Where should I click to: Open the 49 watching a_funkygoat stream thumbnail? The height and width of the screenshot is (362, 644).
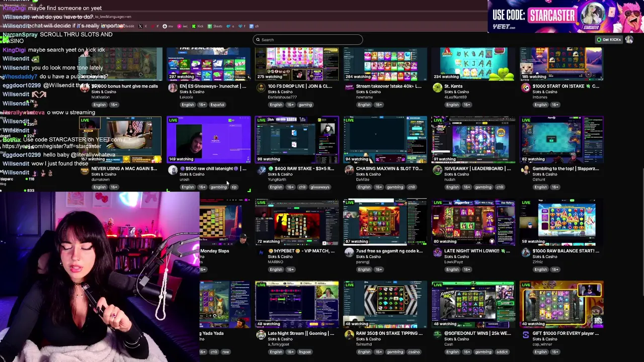pyautogui.click(x=297, y=304)
